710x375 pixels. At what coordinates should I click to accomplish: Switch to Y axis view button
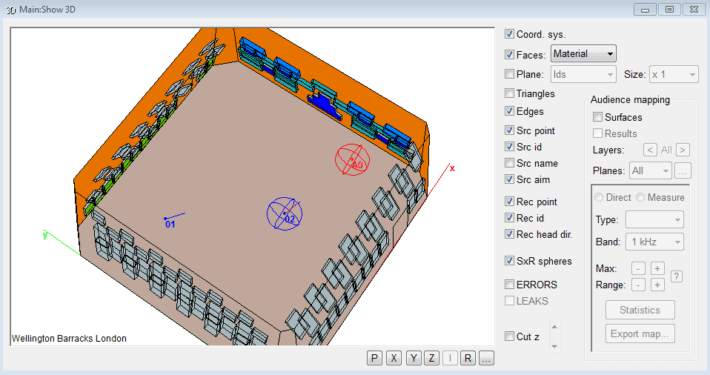point(413,358)
